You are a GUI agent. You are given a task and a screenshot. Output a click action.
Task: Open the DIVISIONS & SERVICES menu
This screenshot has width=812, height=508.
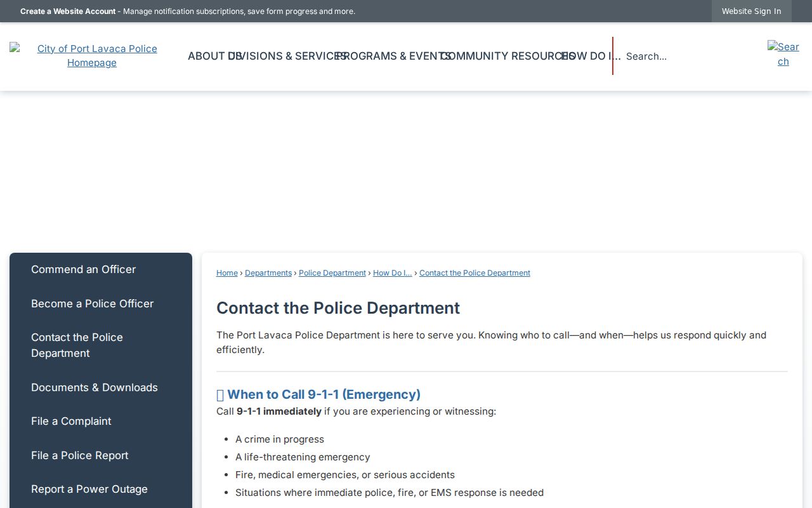pyautogui.click(x=287, y=56)
